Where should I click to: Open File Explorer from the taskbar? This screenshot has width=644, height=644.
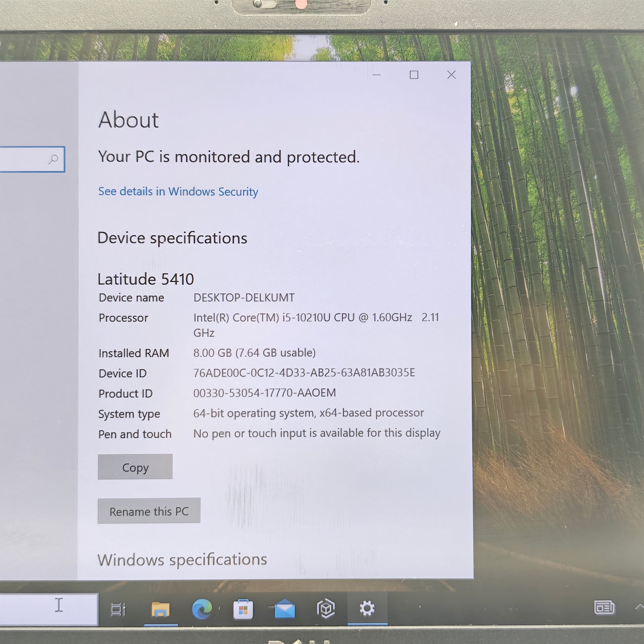pyautogui.click(x=161, y=609)
